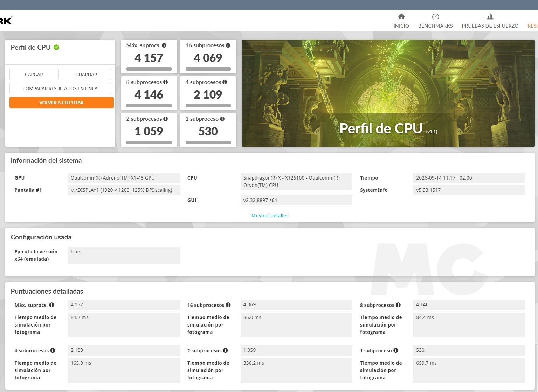Click the 530 value in Puntuaciones detalladas
538x392 pixels.
[469, 350]
